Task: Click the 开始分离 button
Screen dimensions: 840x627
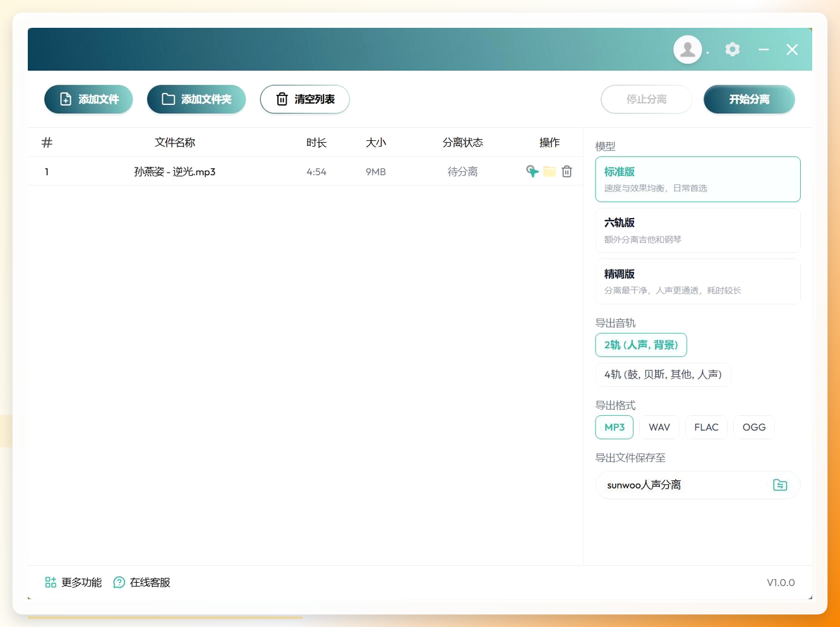Action: point(749,99)
